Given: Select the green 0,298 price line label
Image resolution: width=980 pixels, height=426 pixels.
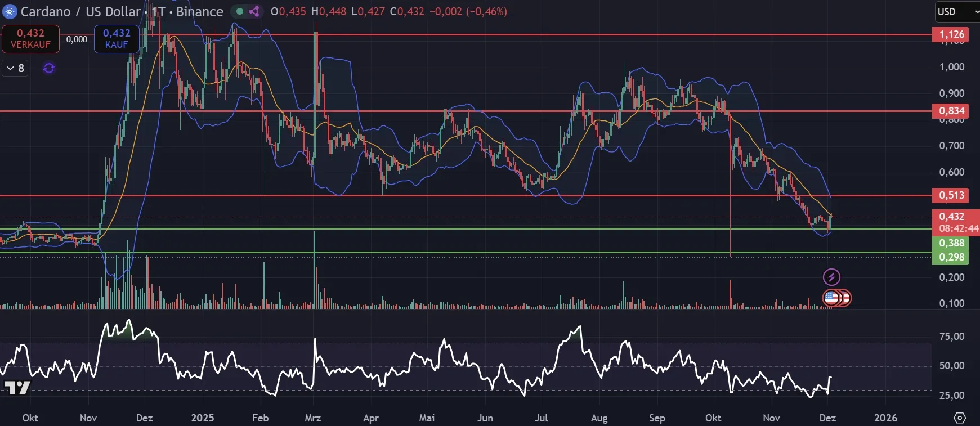Looking at the screenshot, I should pyautogui.click(x=951, y=257).
